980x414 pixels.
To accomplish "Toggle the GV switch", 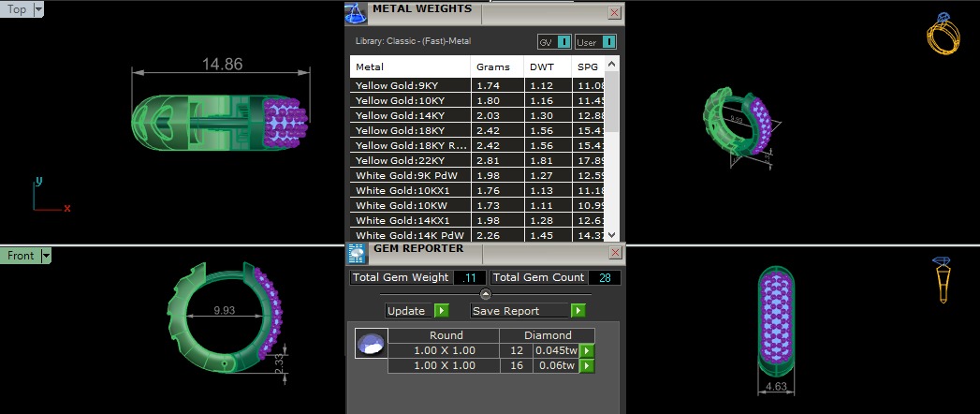I will coord(563,42).
